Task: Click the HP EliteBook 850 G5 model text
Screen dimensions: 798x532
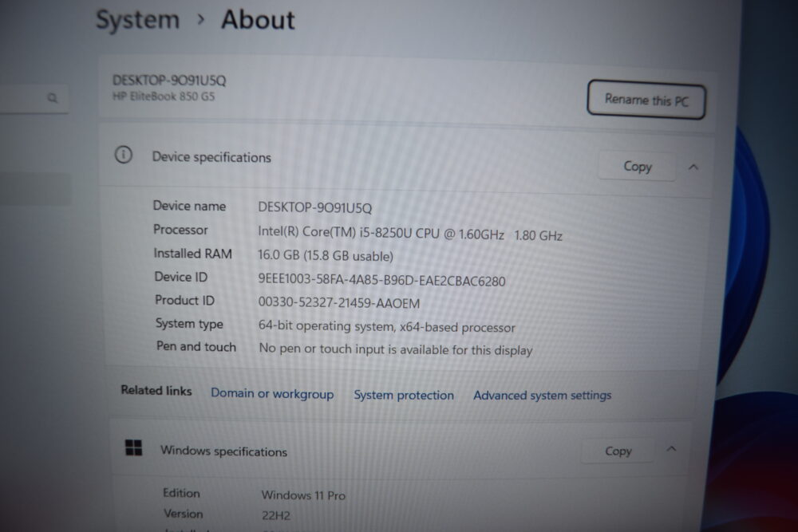Action: click(164, 97)
